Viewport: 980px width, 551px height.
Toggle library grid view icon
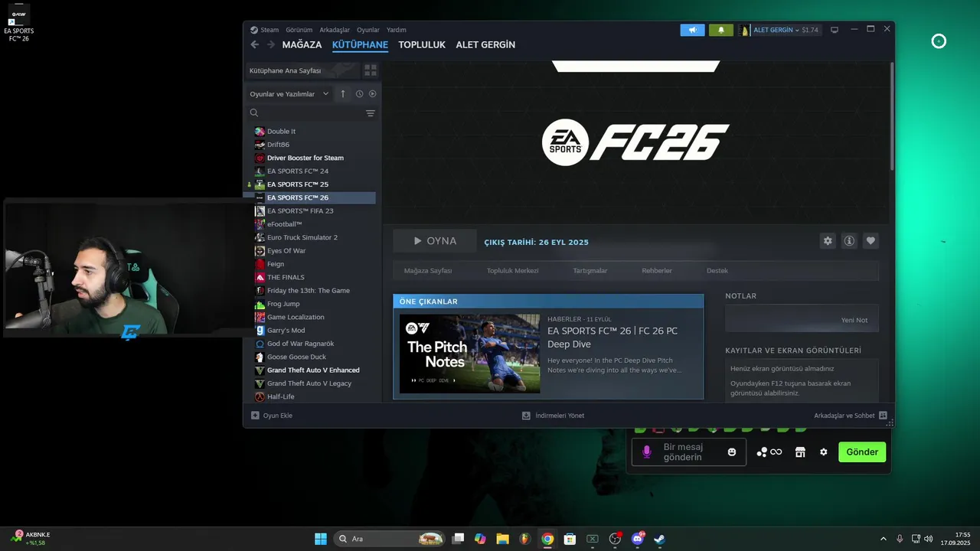click(x=371, y=70)
